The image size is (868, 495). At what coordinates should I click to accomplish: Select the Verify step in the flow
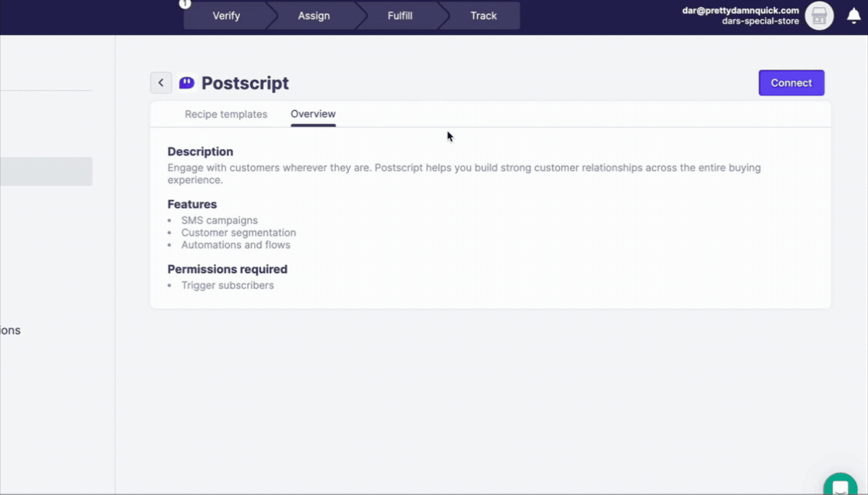click(227, 16)
